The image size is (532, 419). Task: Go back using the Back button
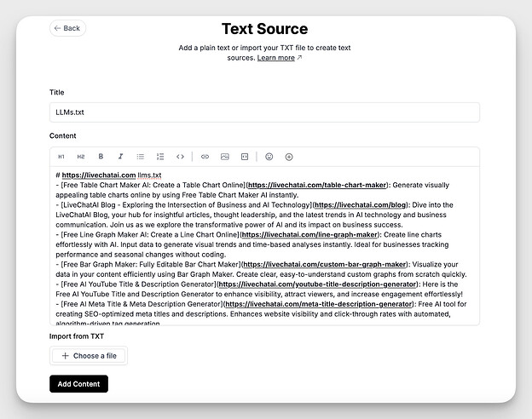click(x=67, y=28)
